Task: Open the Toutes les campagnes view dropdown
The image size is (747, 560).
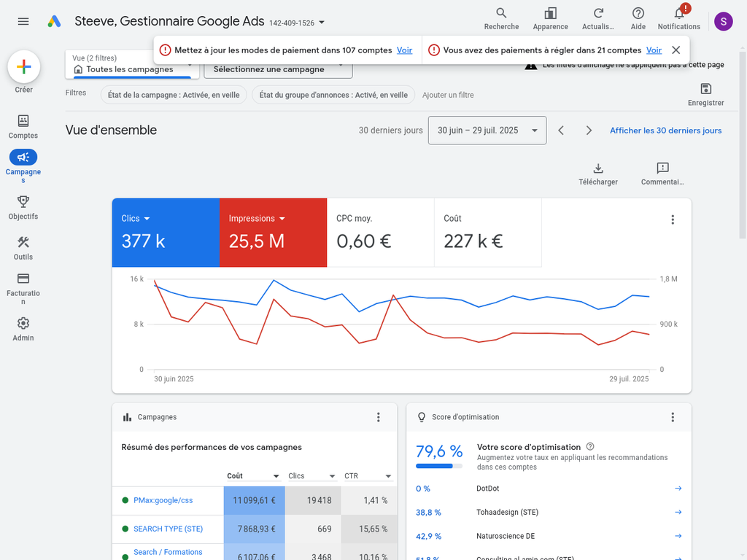Action: click(133, 64)
